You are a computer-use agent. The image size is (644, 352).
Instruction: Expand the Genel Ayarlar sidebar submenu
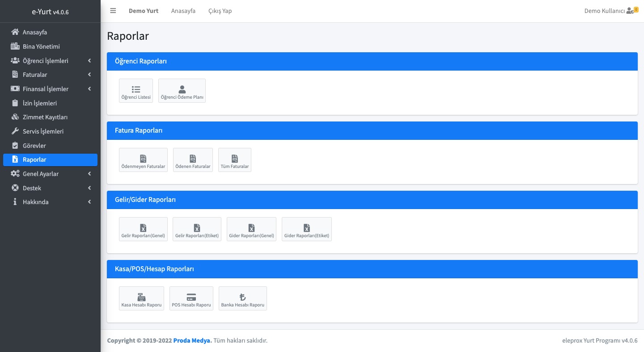coord(50,174)
